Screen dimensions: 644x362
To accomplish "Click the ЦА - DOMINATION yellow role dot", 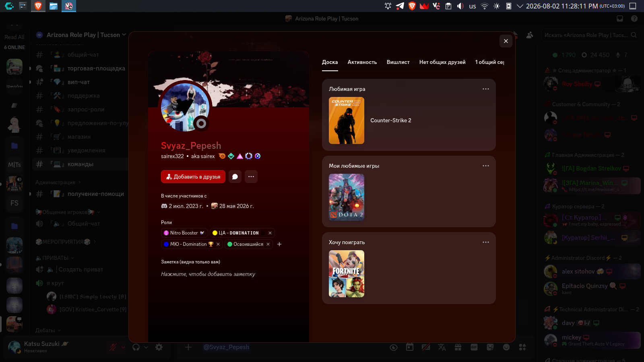I will point(215,233).
